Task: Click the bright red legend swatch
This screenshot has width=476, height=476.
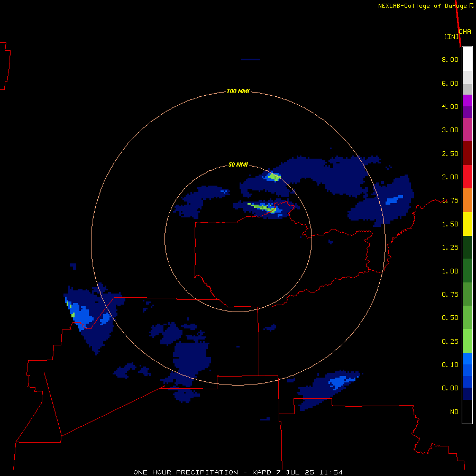Action: point(467,177)
